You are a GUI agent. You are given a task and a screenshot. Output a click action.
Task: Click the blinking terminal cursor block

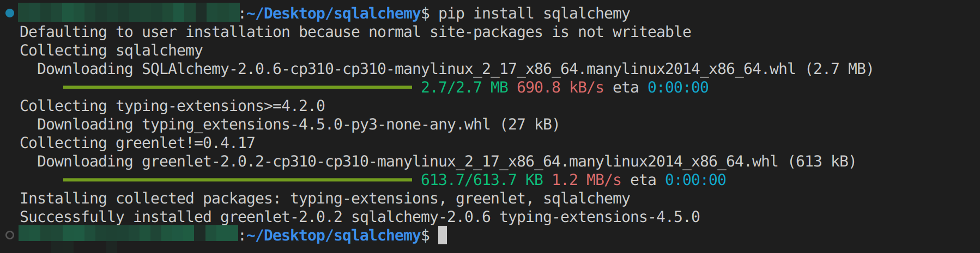(x=443, y=235)
